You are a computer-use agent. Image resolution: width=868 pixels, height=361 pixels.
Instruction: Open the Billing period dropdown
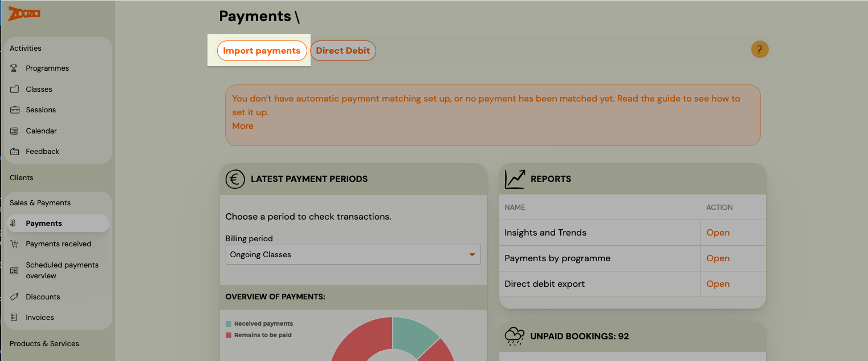(353, 254)
